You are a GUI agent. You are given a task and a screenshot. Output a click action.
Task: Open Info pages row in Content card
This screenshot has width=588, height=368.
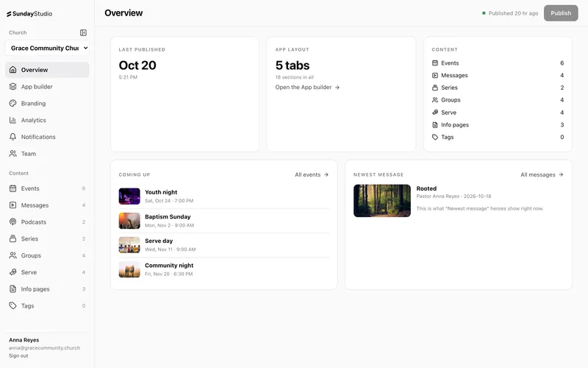coord(498,124)
